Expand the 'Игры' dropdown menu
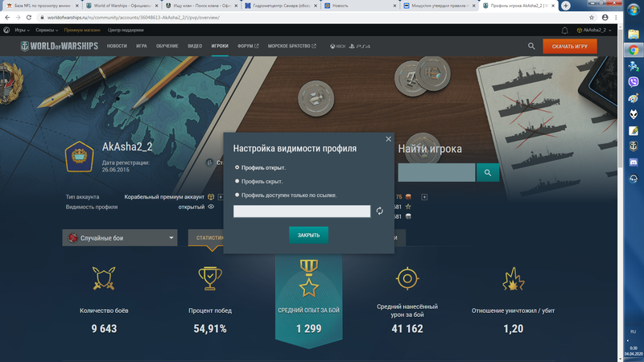 click(x=23, y=31)
